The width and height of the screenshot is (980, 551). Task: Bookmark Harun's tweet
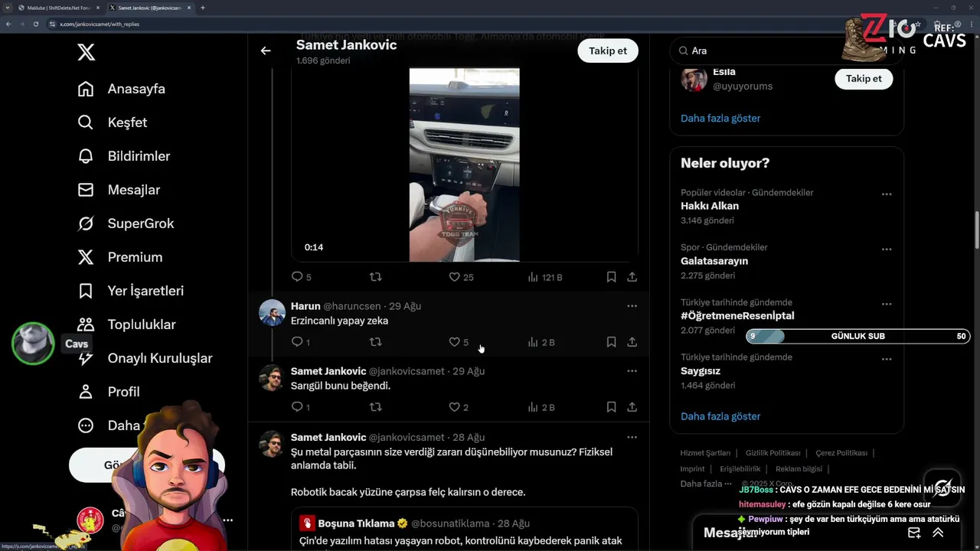click(x=611, y=342)
